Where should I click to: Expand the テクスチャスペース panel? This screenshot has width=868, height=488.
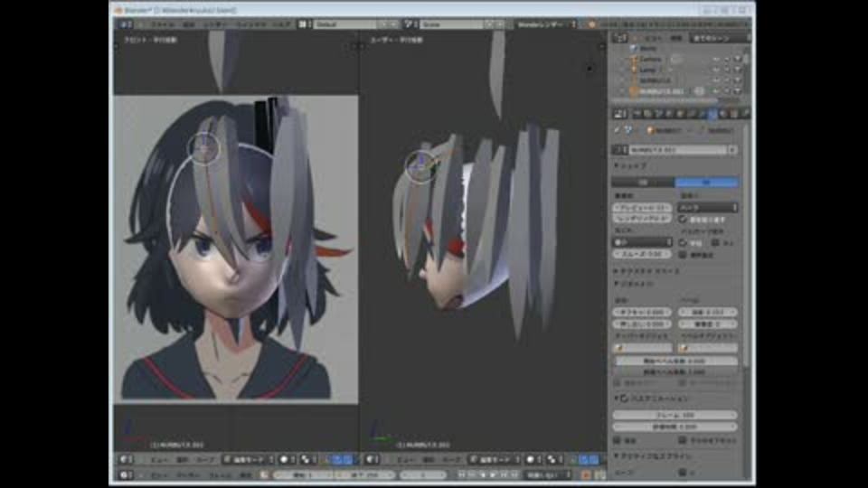(647, 272)
